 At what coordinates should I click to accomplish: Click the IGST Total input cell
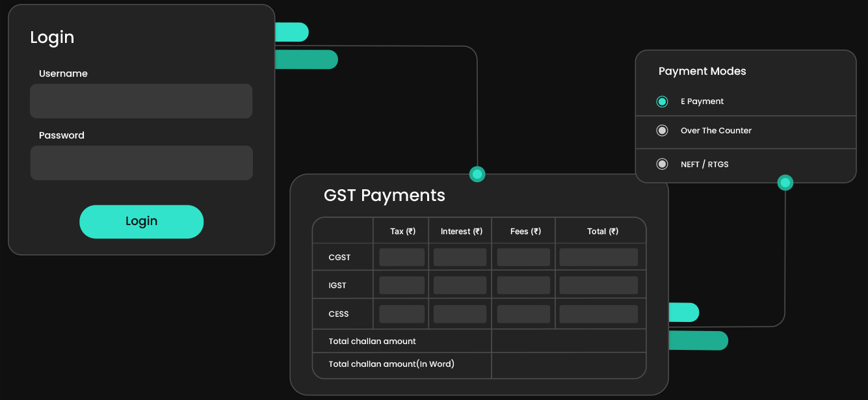[599, 285]
